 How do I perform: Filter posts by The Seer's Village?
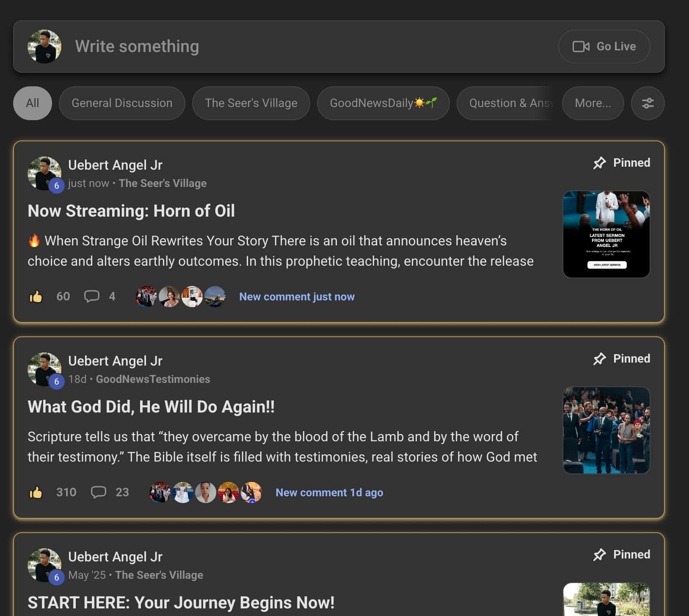[251, 103]
